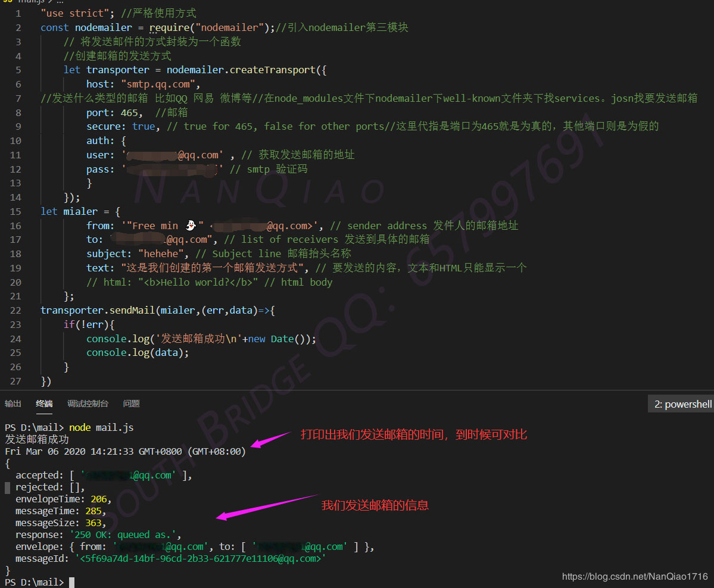
Task: Click the "hehehe" subject string
Action: 161,254
